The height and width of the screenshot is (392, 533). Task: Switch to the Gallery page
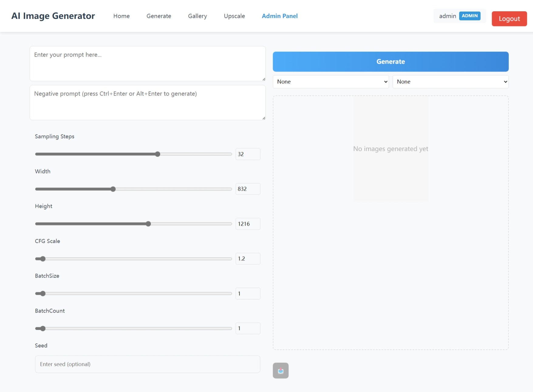(x=197, y=16)
